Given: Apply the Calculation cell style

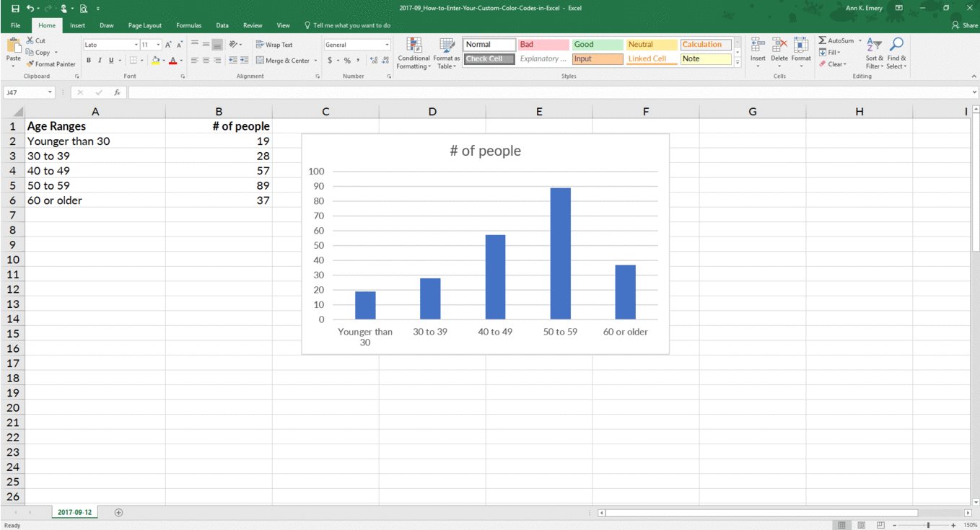Looking at the screenshot, I should pyautogui.click(x=705, y=44).
